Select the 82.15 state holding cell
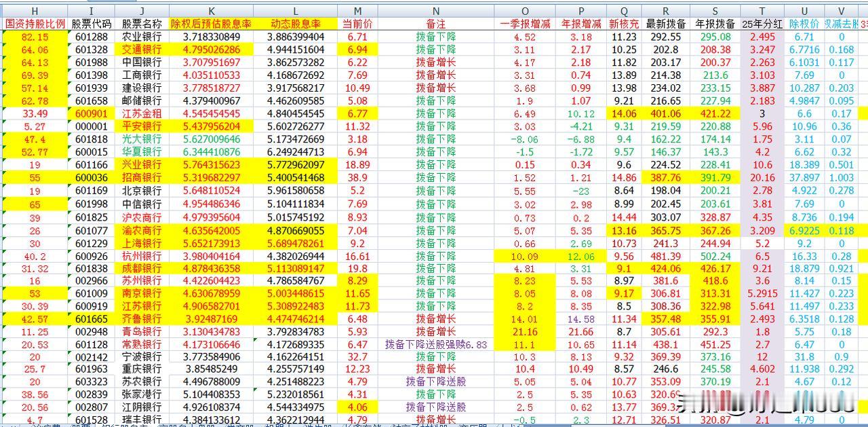This screenshot has height=427, width=868. (x=35, y=37)
